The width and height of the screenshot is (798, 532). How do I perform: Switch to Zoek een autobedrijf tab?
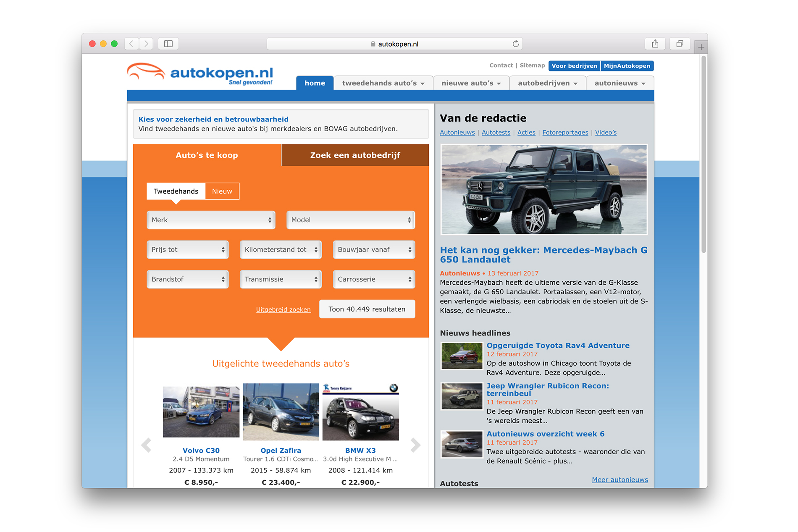355,155
